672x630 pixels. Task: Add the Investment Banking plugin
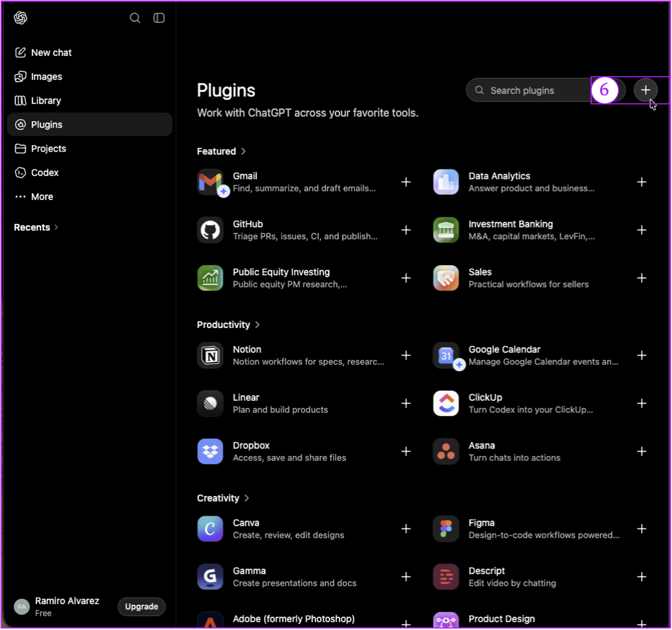tap(642, 230)
